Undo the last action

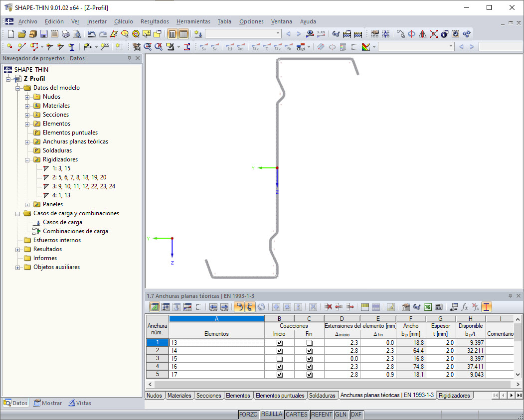click(91, 34)
